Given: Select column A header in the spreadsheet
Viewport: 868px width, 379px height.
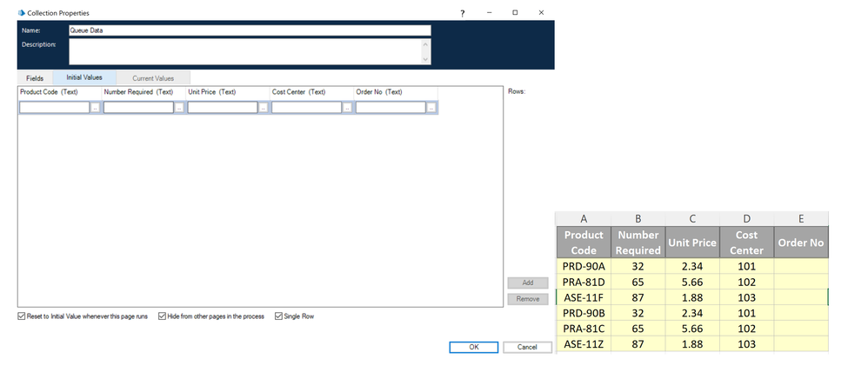Looking at the screenshot, I should [x=584, y=218].
